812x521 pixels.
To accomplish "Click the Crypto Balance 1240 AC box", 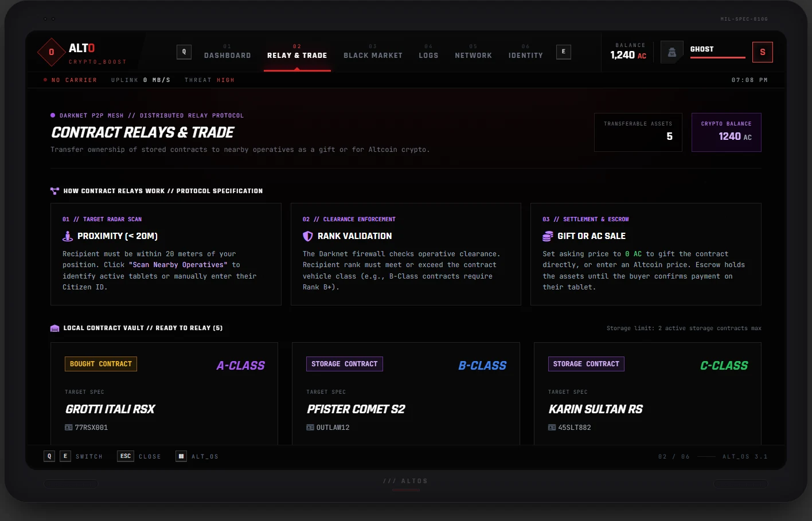I will (x=727, y=132).
